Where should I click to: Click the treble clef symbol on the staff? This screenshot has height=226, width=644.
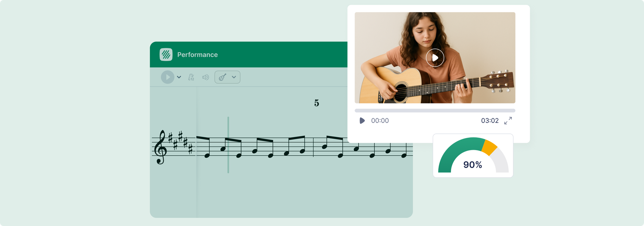pos(160,147)
